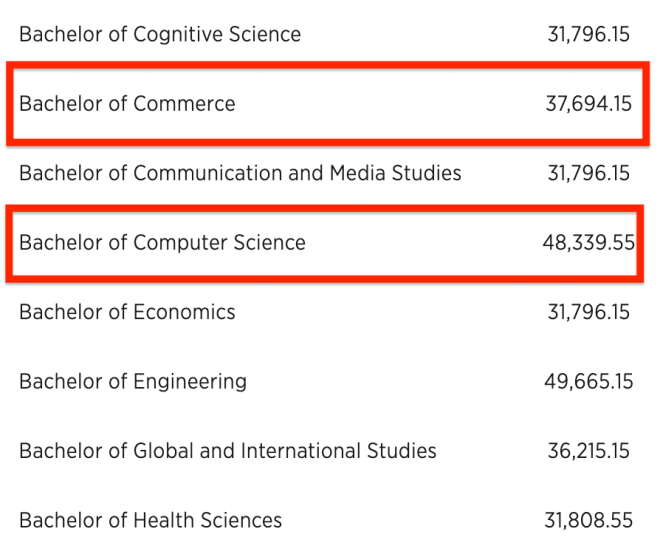This screenshot has height=557, width=660.
Task: Select the Bachelor of Commerce program name
Action: pos(127,104)
